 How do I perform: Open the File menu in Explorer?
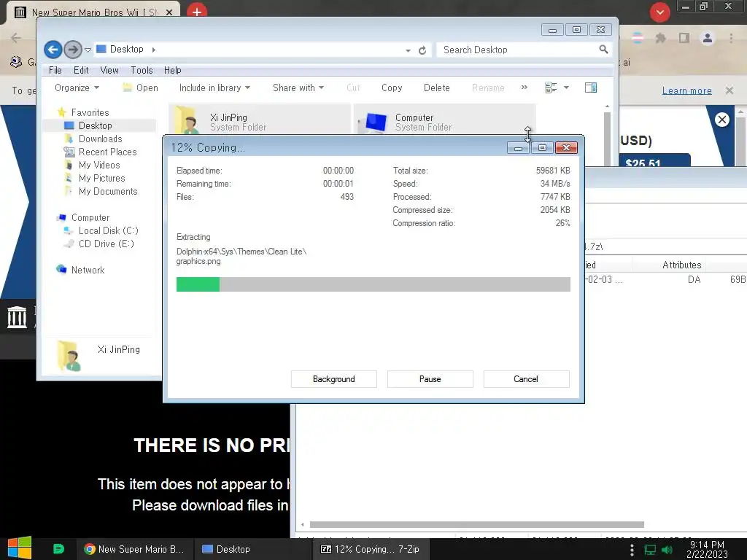(55, 70)
